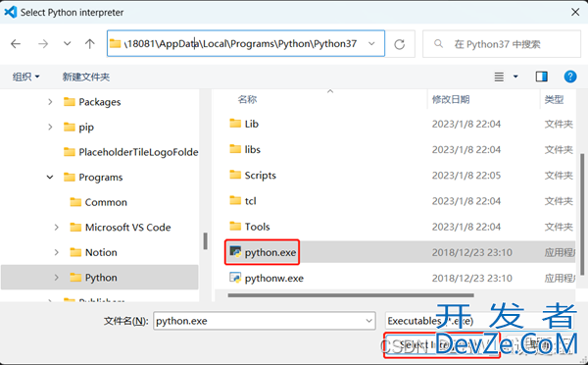Select the Lib folder

click(x=251, y=124)
